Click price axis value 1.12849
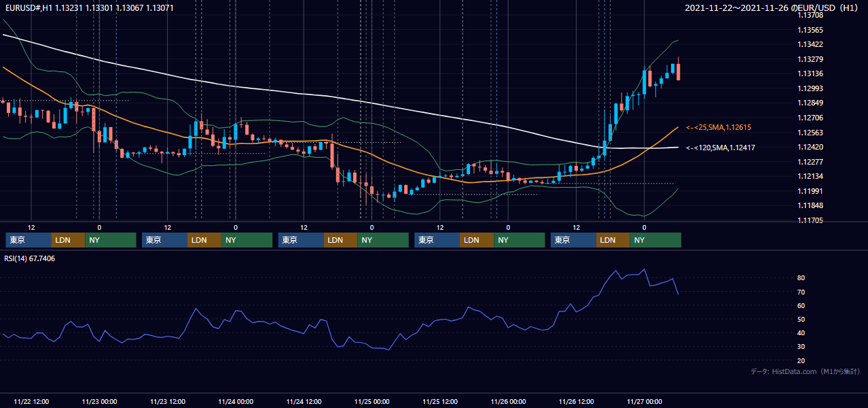The height and width of the screenshot is (408, 868). point(811,103)
